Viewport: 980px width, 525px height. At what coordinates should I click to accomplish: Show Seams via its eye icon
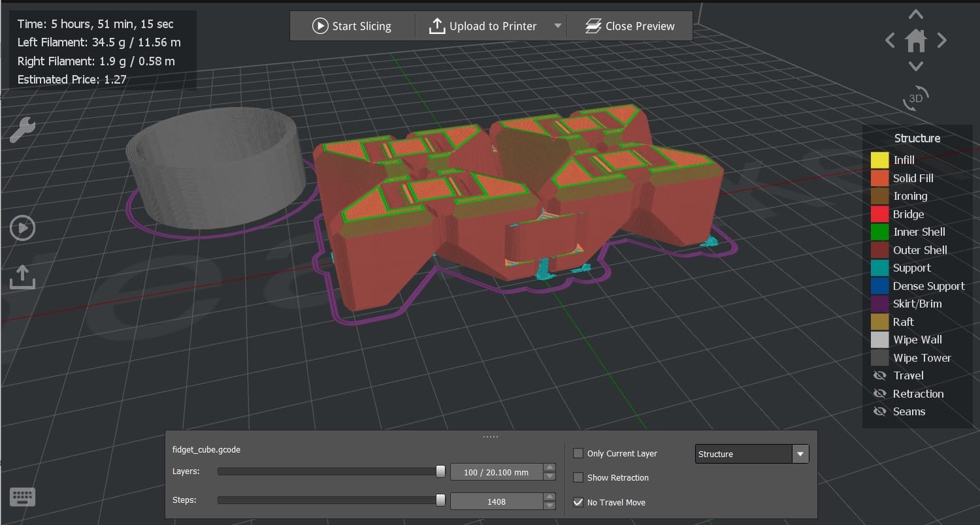pos(879,411)
